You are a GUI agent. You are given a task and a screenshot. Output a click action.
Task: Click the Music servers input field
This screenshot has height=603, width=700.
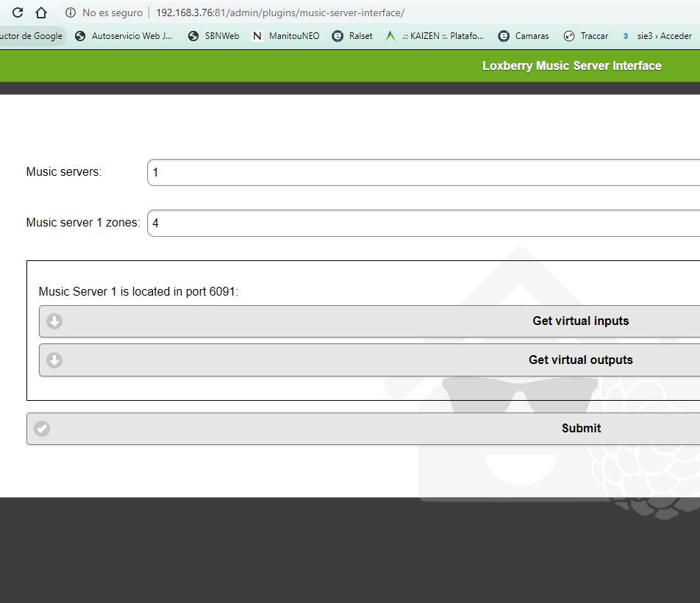[424, 172]
